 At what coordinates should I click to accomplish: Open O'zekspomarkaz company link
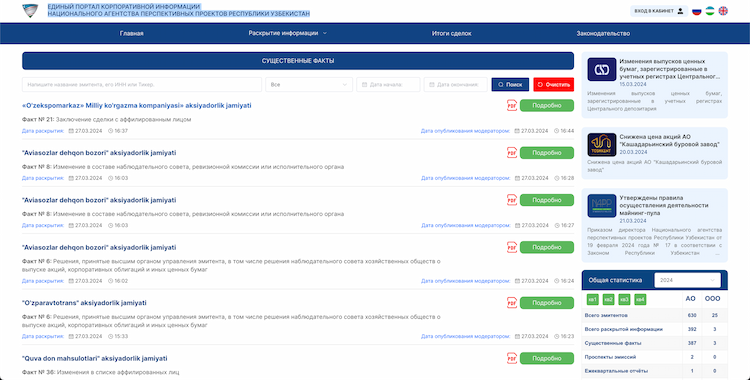(136, 105)
